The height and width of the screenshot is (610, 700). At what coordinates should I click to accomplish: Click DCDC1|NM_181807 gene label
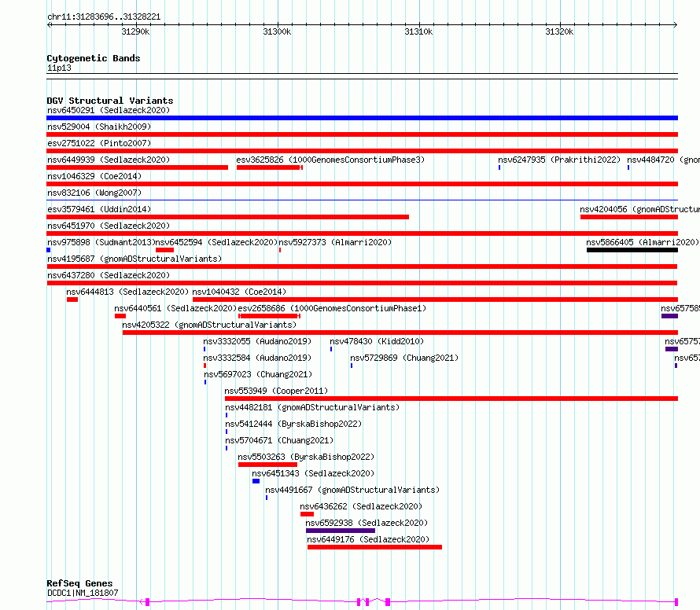83,593
